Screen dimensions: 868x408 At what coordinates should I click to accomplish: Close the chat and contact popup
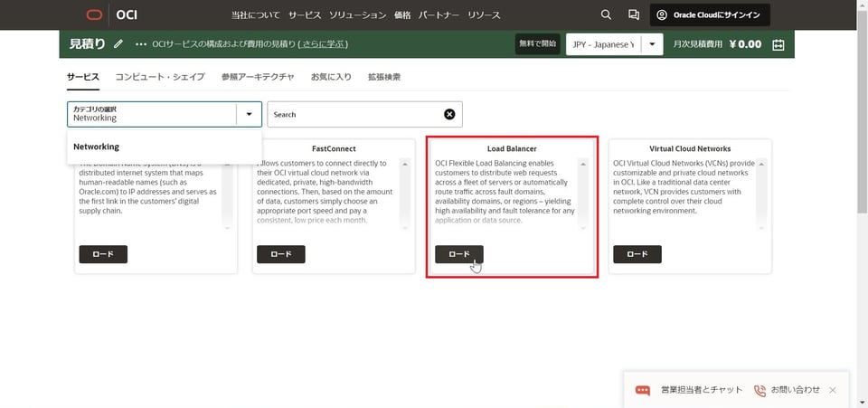pyautogui.click(x=833, y=390)
